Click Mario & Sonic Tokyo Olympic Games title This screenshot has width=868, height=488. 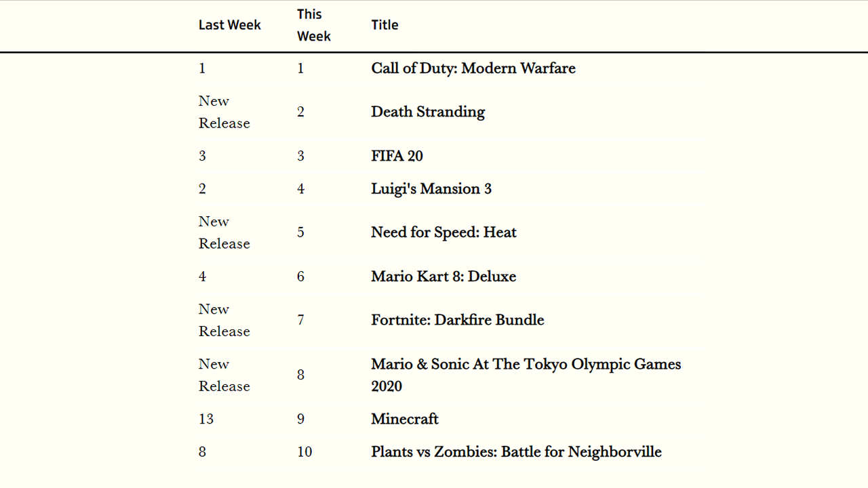point(526,375)
